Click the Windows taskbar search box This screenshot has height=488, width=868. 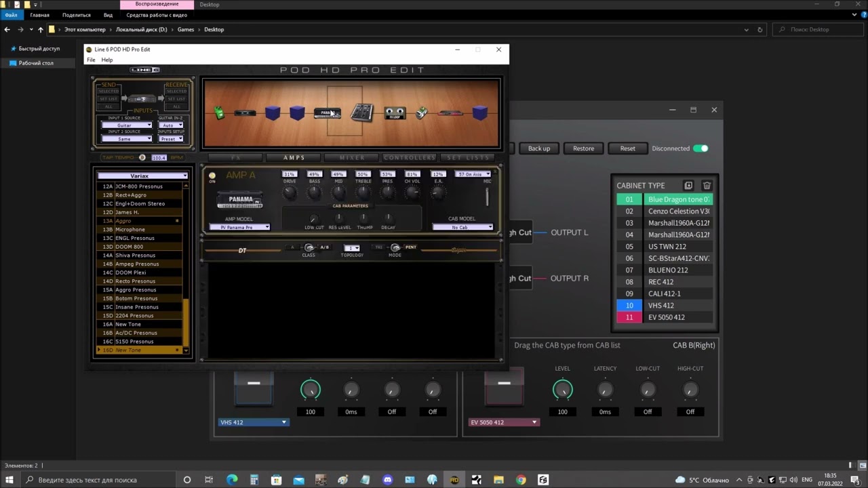98,480
